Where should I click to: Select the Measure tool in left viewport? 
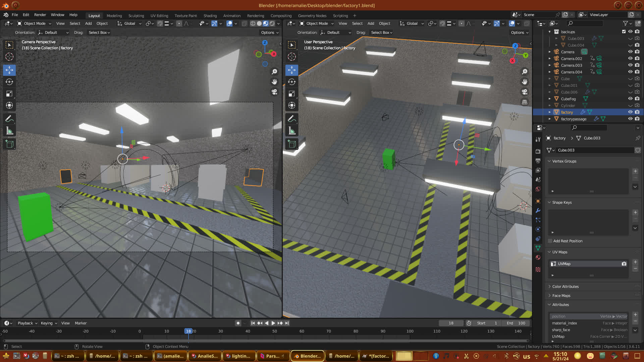[9, 131]
